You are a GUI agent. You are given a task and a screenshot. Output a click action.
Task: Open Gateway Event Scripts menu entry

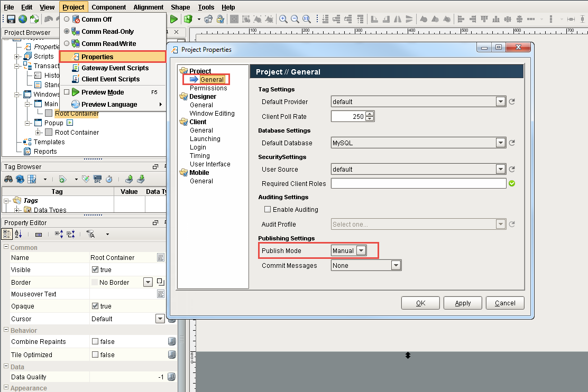(x=115, y=68)
